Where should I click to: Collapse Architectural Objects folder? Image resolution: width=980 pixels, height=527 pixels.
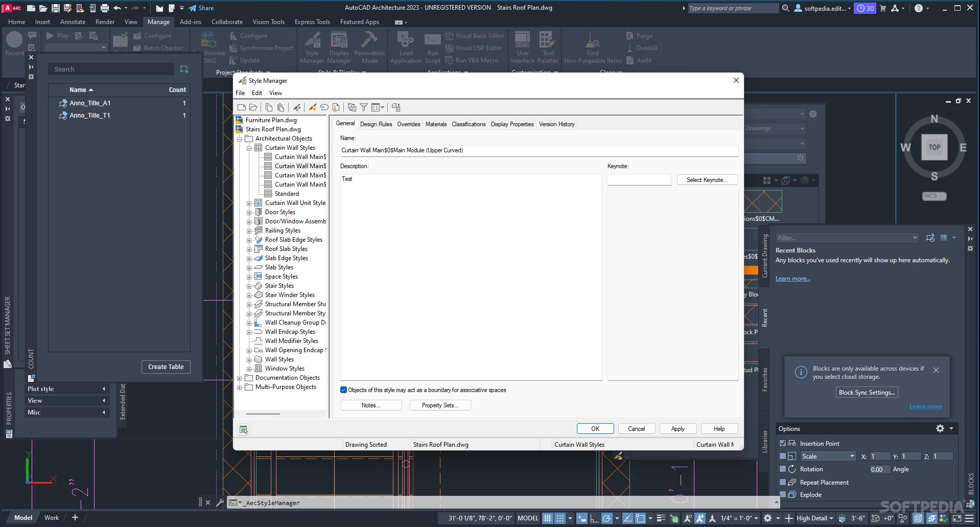click(x=239, y=139)
